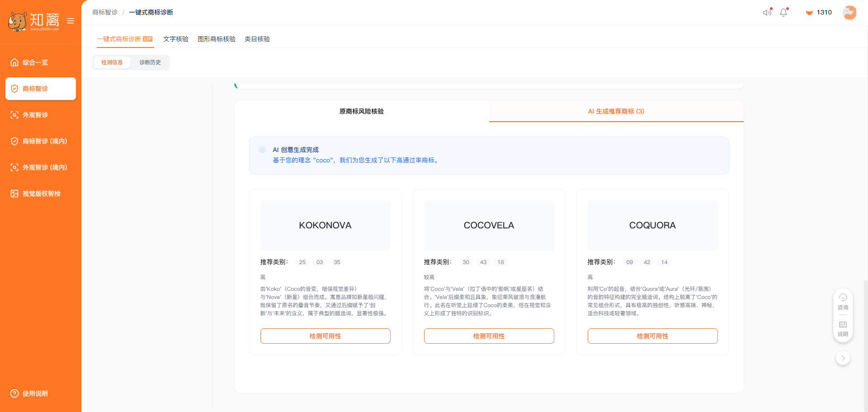Click category tag 30 of COCOVELA

pyautogui.click(x=466, y=262)
